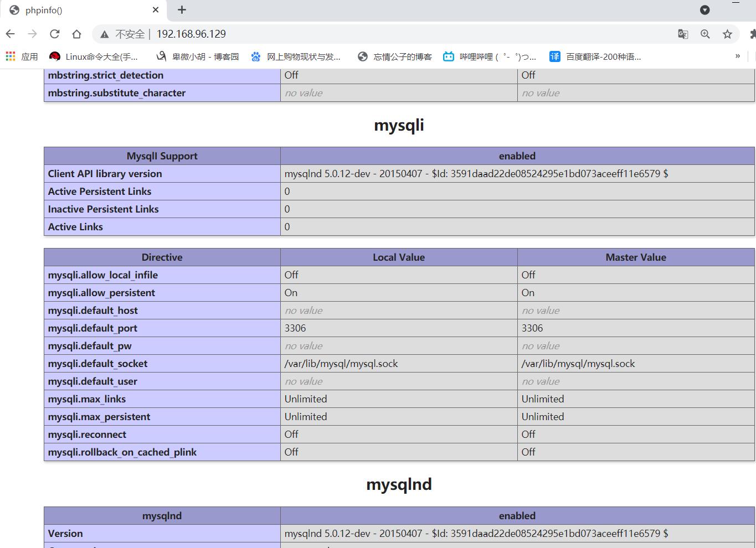This screenshot has width=756, height=548.
Task: Expand the bookmarks overflow chevron
Action: click(x=738, y=56)
